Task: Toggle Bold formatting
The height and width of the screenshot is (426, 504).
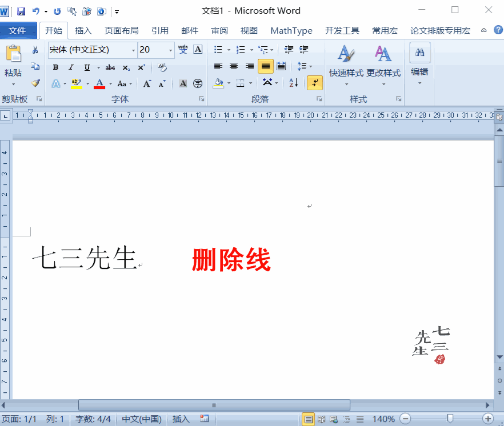Action: 55,67
